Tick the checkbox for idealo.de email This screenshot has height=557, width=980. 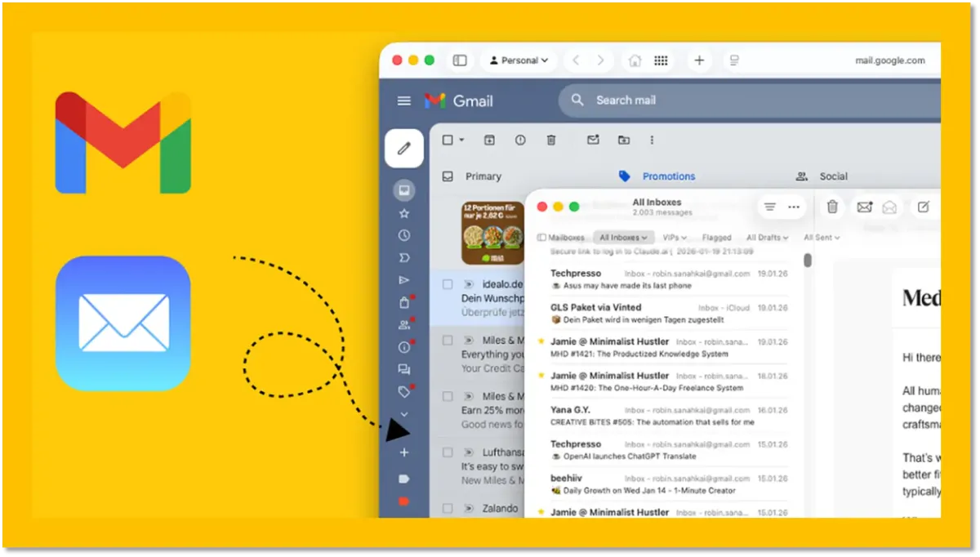tap(448, 284)
